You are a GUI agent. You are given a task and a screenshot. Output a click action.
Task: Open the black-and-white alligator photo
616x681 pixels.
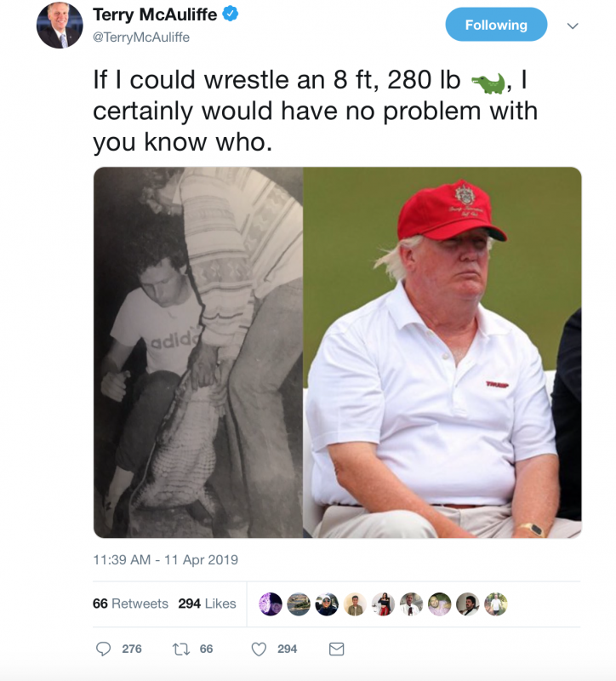(198, 352)
